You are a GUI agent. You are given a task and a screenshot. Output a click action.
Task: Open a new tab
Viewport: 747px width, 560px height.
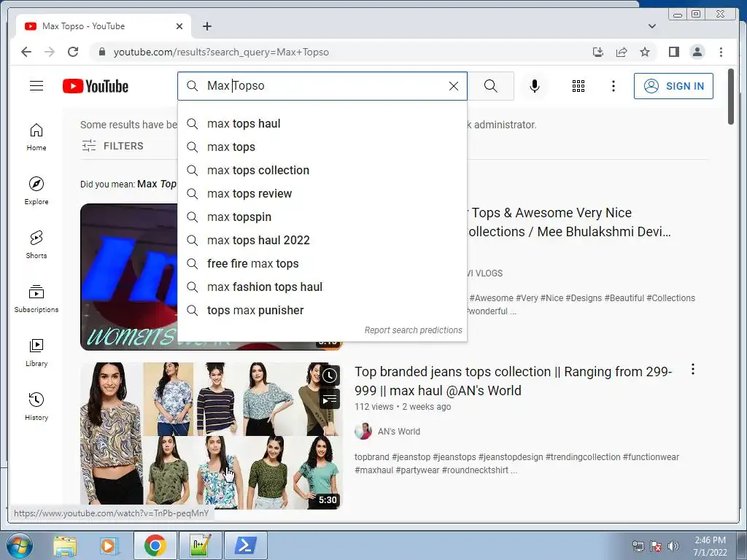coord(206,26)
